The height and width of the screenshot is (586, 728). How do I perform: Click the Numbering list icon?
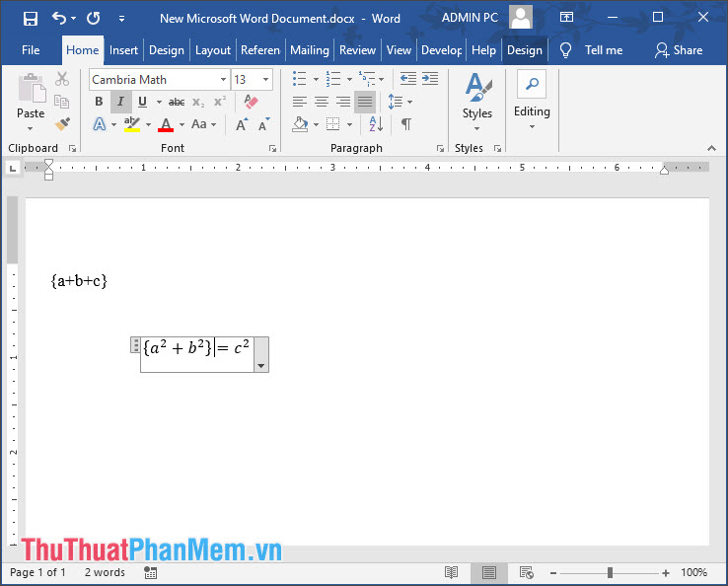pos(333,79)
